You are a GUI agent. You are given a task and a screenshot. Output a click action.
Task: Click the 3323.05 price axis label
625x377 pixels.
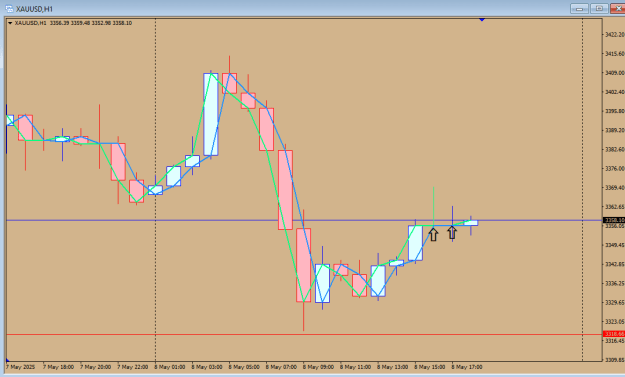[615, 322]
